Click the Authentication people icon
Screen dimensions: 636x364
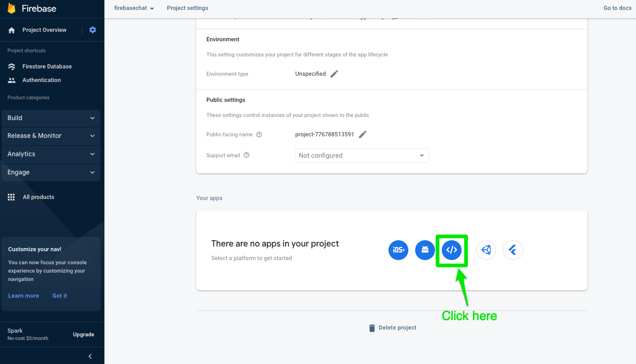(11, 80)
